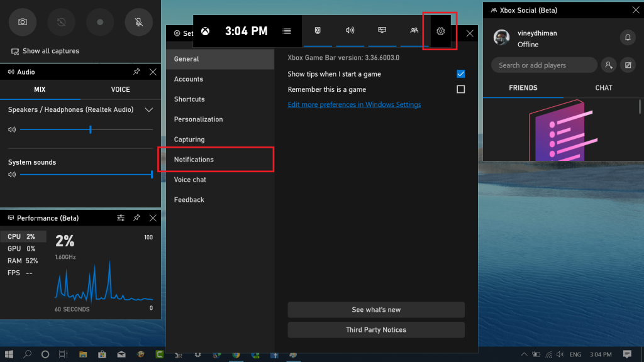Take a screenshot with the camera button
Screen dimensions: 644x362
click(23, 22)
